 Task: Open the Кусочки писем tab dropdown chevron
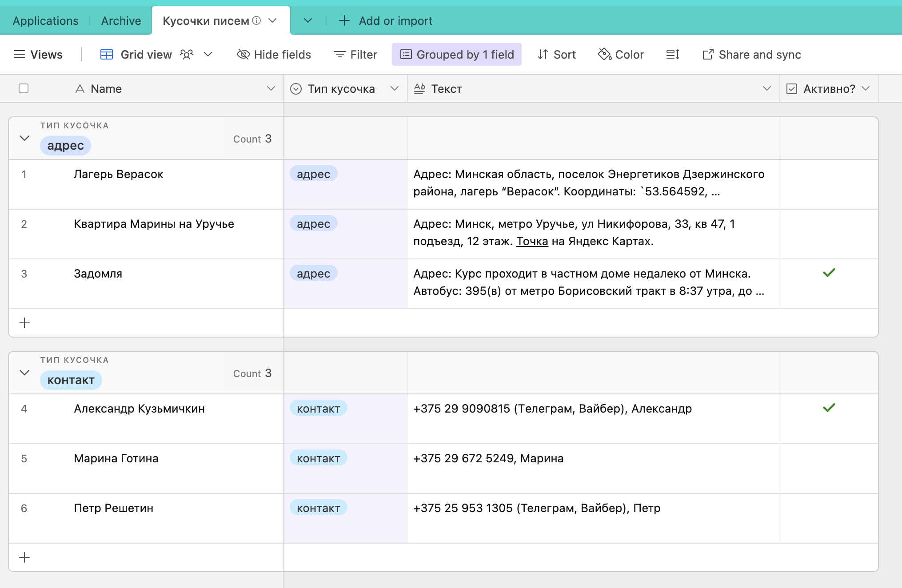(273, 20)
